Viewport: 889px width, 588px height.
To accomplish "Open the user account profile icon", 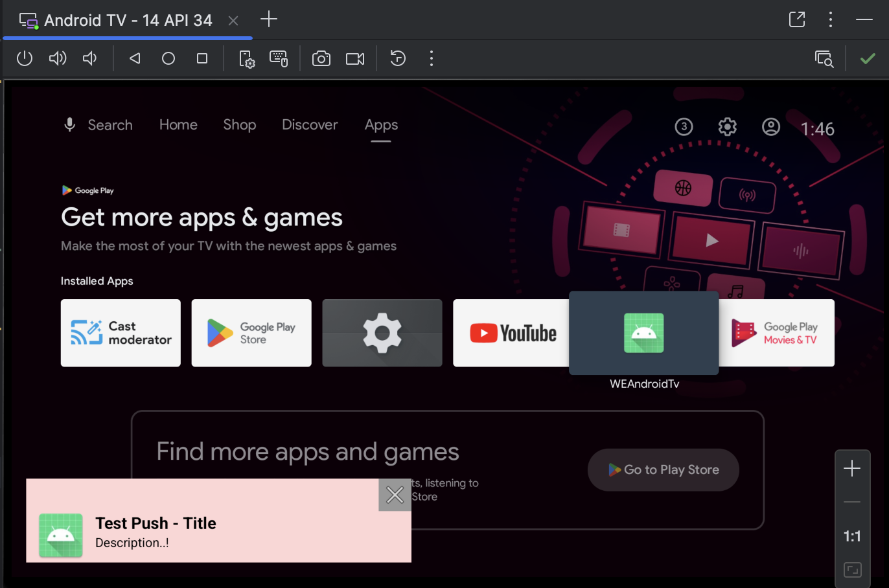I will [771, 127].
